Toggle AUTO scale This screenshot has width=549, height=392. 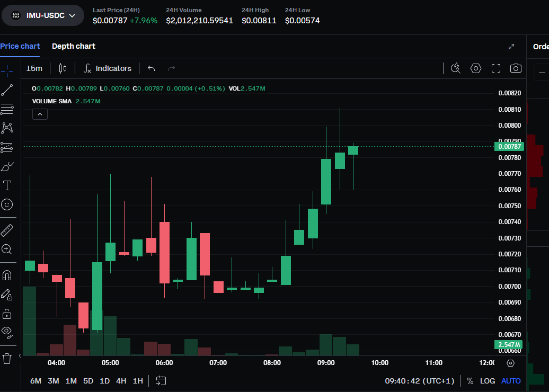click(511, 381)
